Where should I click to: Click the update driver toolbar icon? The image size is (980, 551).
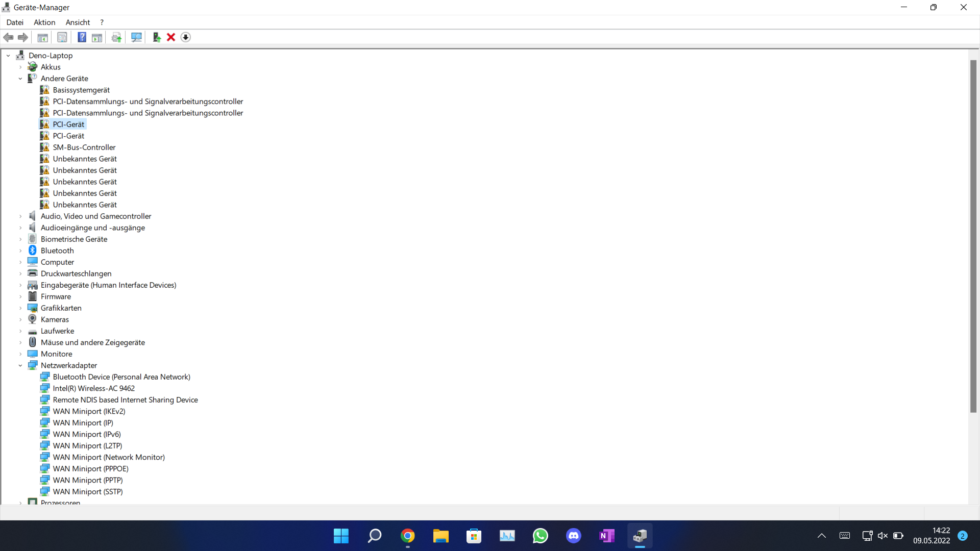click(x=116, y=37)
